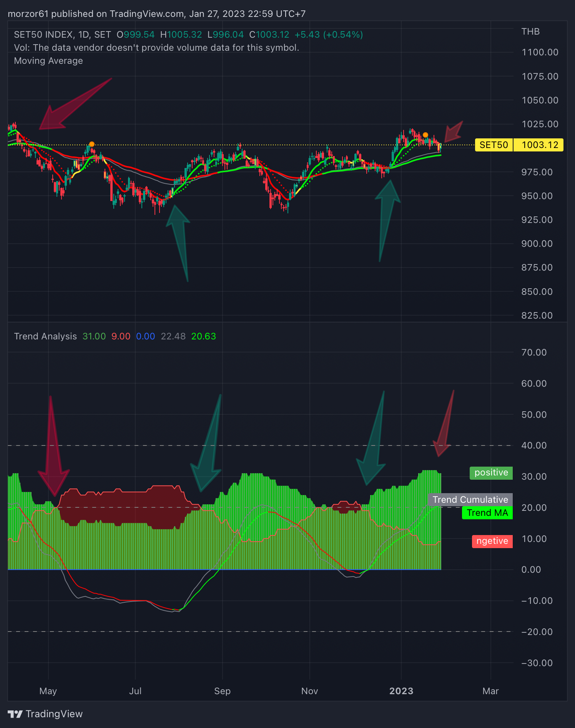Click the blue Trend Analysis value 0.00
This screenshot has width=575, height=728.
(146, 336)
